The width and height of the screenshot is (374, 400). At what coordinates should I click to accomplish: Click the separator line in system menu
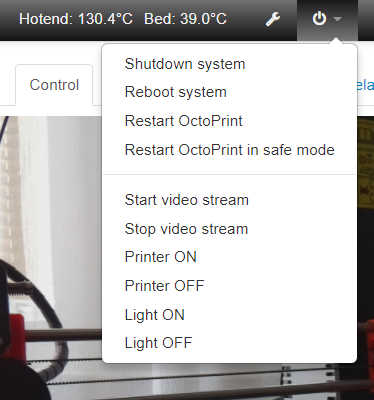tap(230, 174)
